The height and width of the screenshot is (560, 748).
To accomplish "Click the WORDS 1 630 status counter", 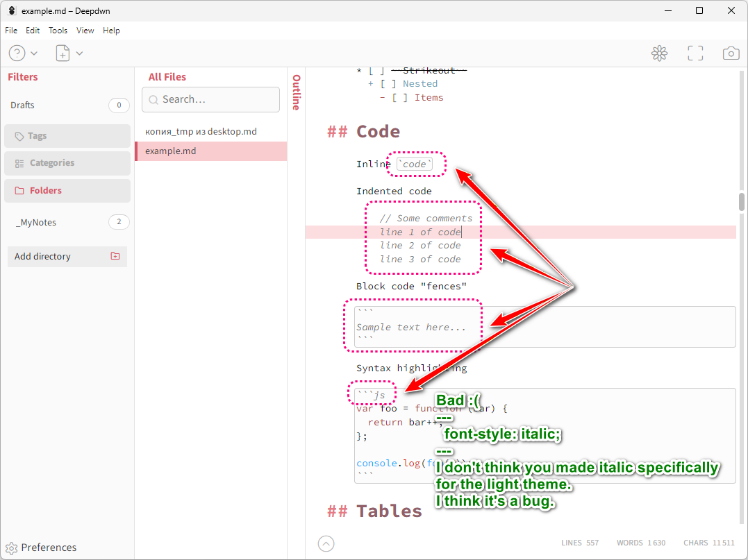I will (640, 543).
